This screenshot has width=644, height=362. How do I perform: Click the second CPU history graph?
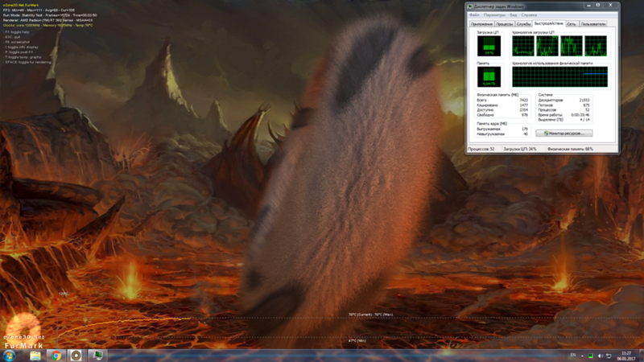pos(547,46)
